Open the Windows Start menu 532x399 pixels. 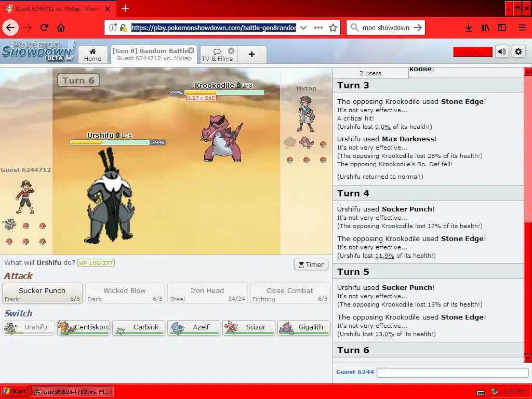pos(14,391)
